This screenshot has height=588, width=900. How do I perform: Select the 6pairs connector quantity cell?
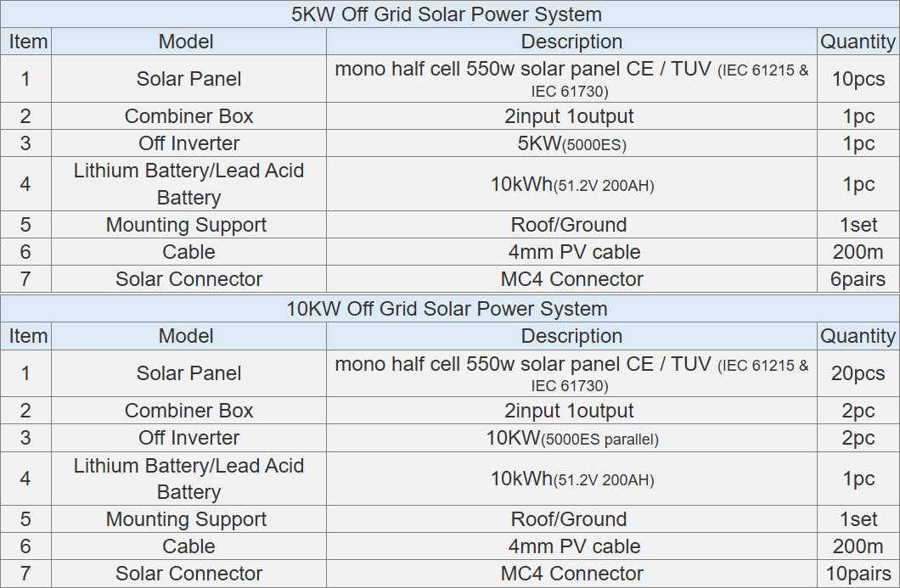coord(858,279)
